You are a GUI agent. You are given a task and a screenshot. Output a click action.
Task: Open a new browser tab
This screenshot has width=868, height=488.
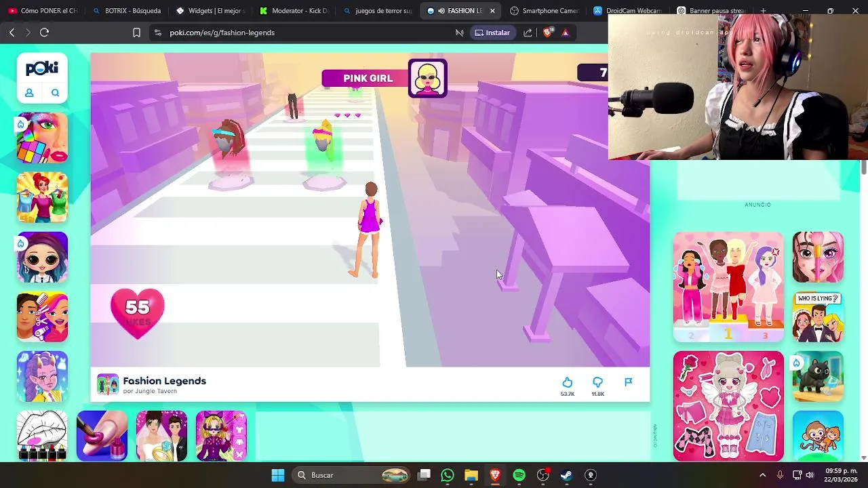(x=763, y=11)
